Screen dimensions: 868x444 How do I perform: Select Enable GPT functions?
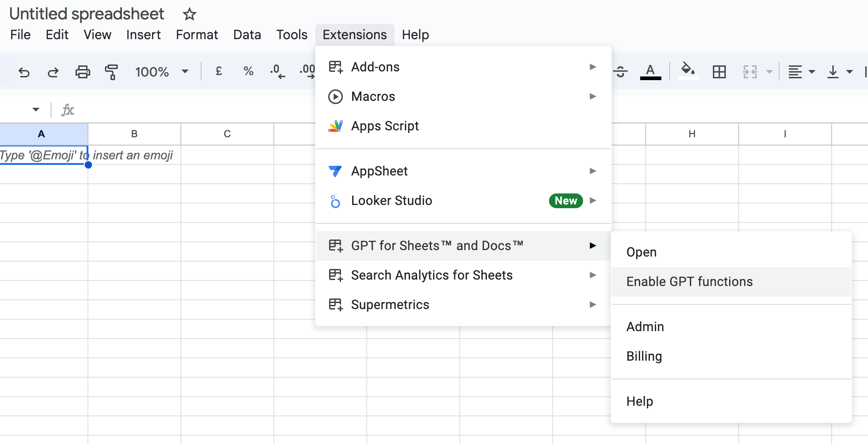(x=689, y=282)
